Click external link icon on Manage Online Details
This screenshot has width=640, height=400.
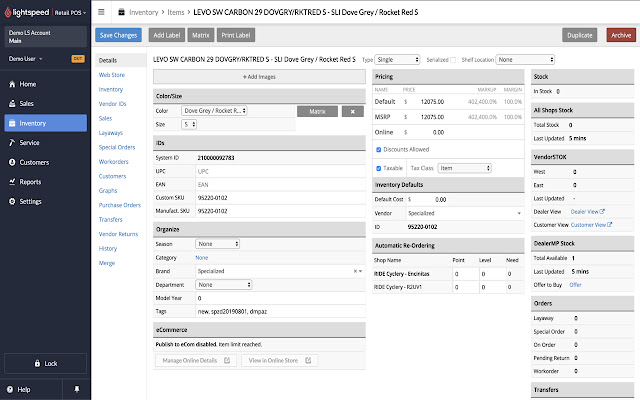tap(227, 360)
